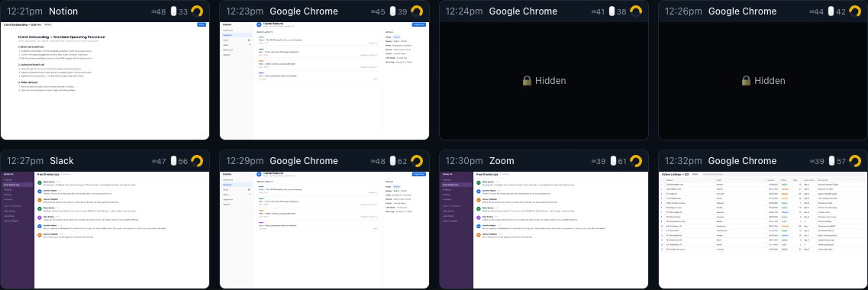This screenshot has width=868, height=290.
Task: Click the 12:30pm timestamp
Action: 463,161
